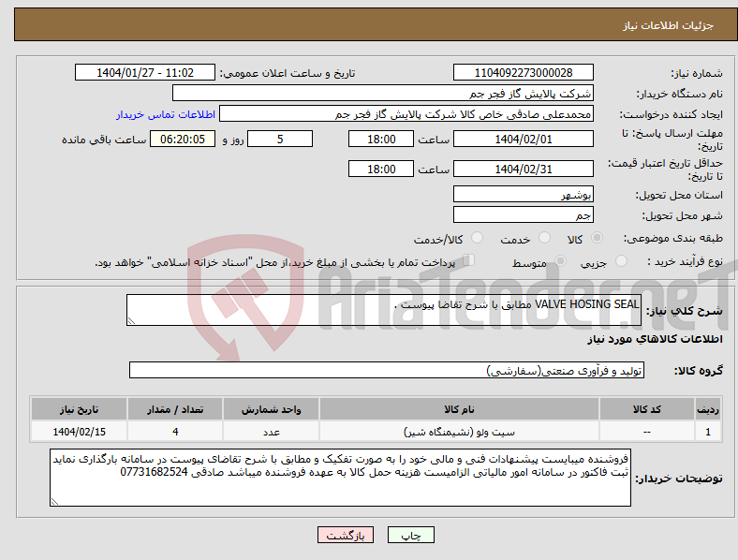Select the کالا/خدمت radio button
The image size is (738, 560).
[x=477, y=238]
